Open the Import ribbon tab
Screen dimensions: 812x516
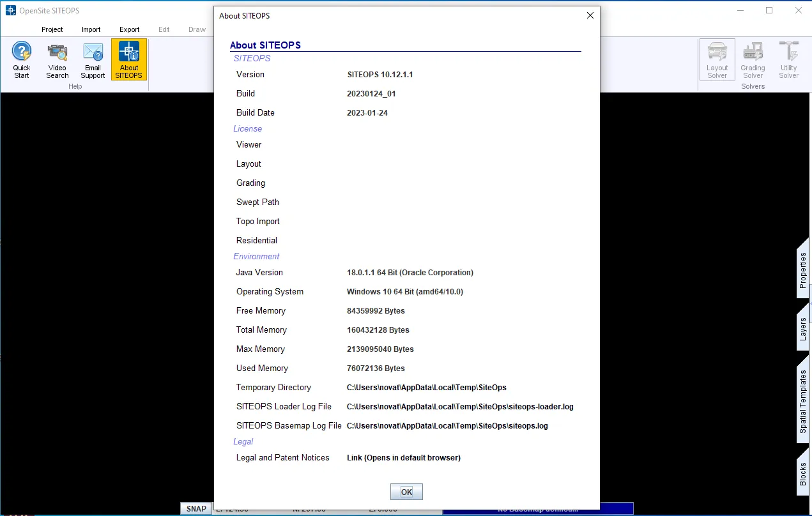tap(91, 29)
